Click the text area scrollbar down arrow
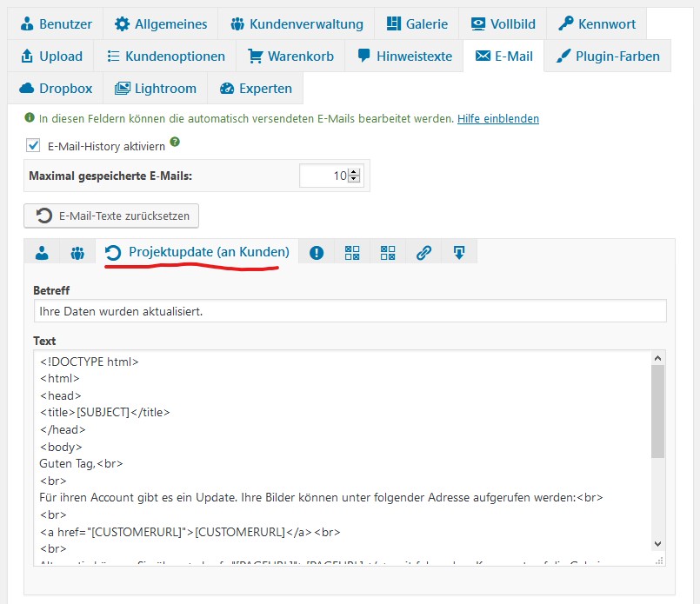 click(657, 543)
